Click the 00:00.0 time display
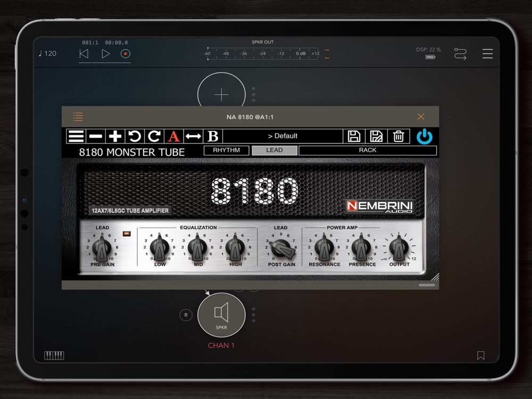The height and width of the screenshot is (399, 532). pyautogui.click(x=117, y=43)
